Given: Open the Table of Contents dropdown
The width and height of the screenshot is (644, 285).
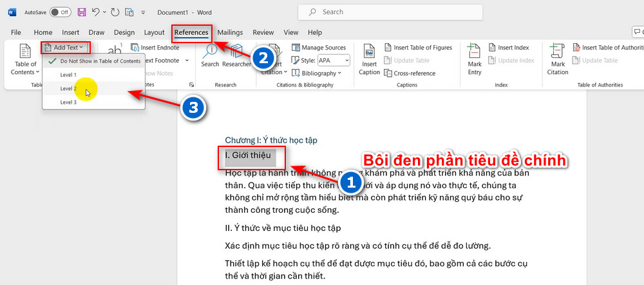Looking at the screenshot, I should click(x=26, y=59).
